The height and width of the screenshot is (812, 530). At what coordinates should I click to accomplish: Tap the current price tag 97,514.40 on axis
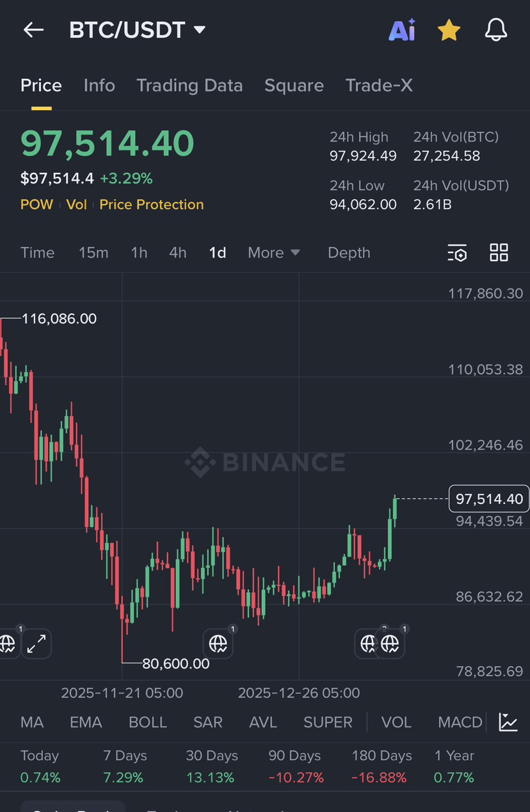coord(489,499)
